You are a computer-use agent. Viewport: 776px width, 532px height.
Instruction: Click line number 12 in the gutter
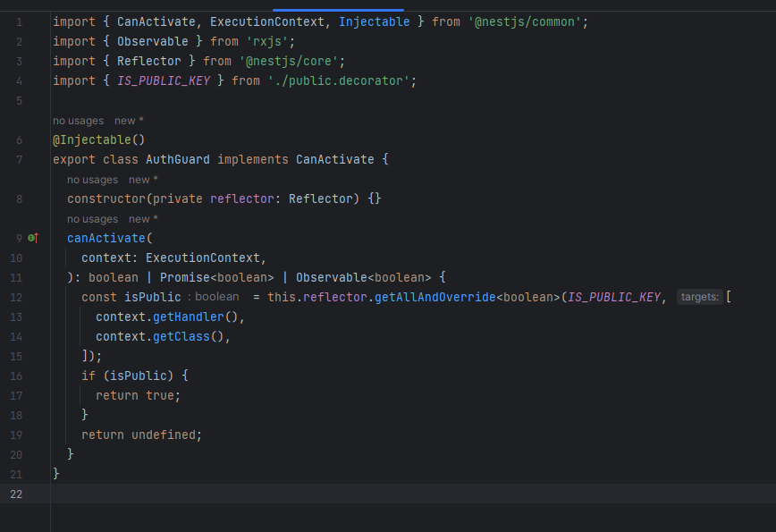(16, 298)
